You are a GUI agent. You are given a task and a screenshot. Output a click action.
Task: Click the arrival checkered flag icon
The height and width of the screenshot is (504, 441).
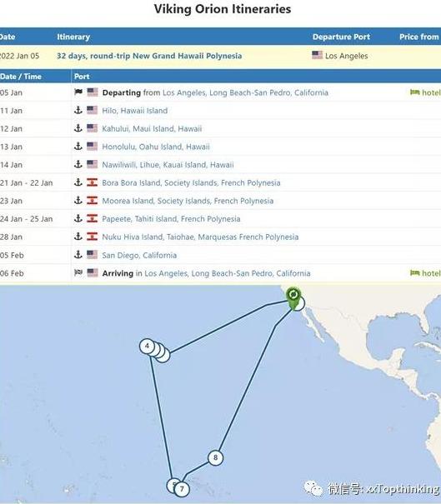78,273
